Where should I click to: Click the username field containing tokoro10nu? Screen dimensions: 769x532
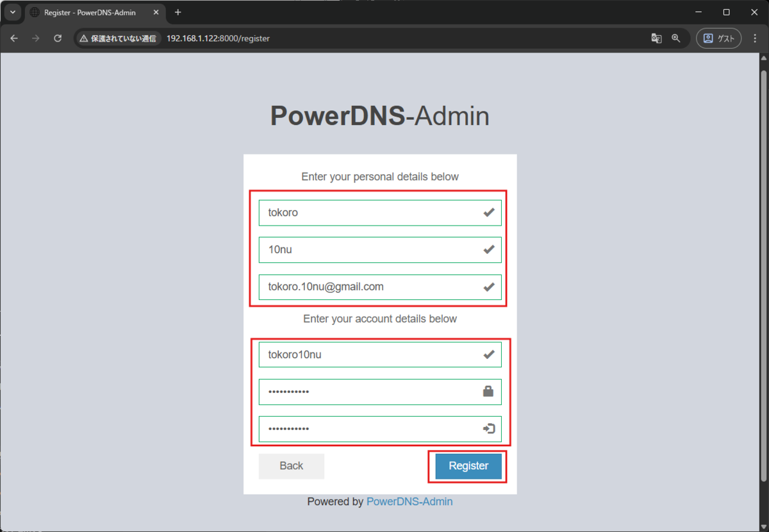pos(380,354)
